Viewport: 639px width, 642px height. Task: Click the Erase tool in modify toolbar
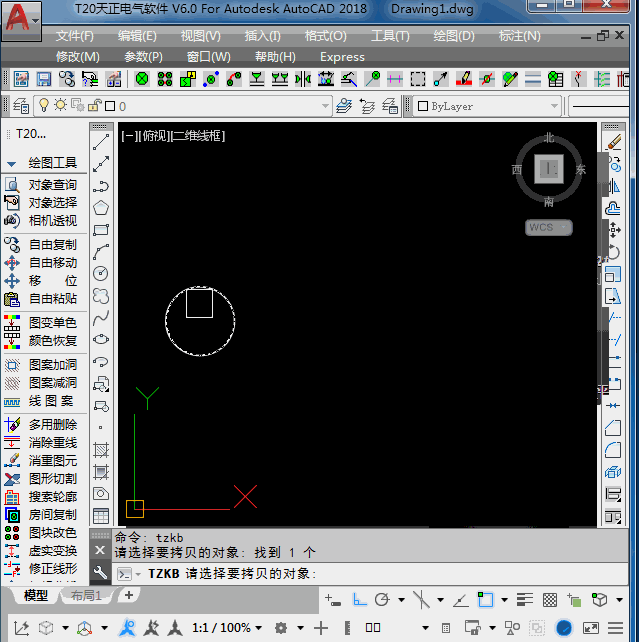pyautogui.click(x=614, y=142)
